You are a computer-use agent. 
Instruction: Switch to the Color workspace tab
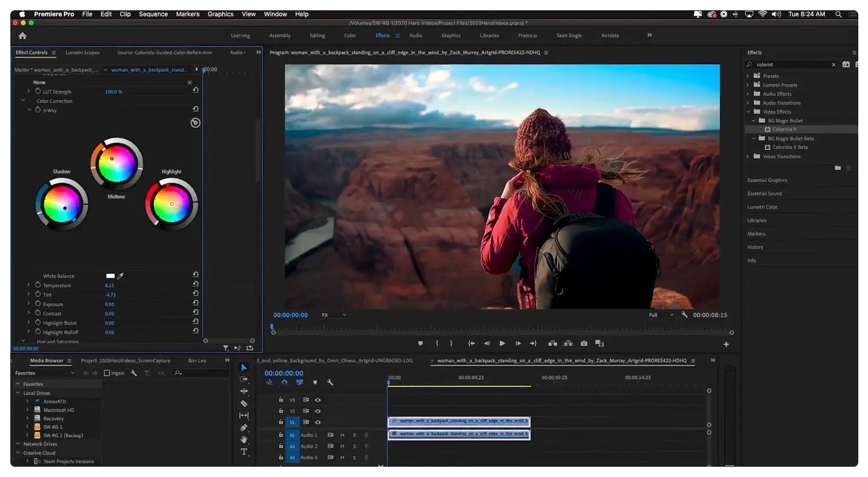(350, 35)
